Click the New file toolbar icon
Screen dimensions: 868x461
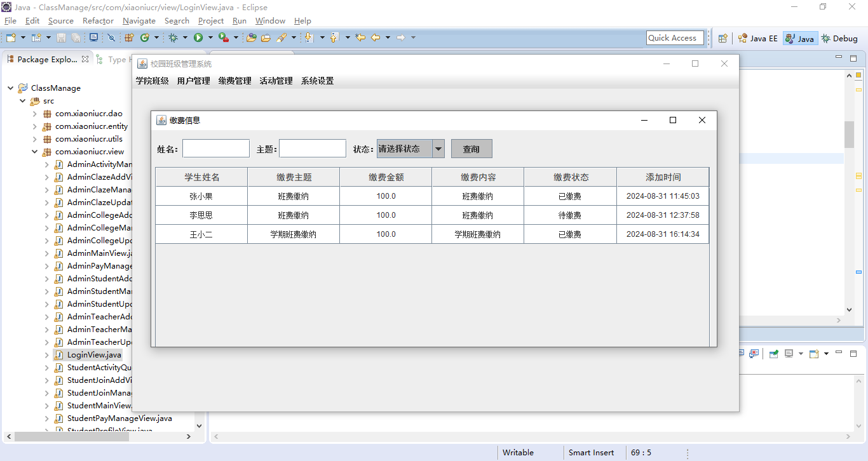(11, 37)
